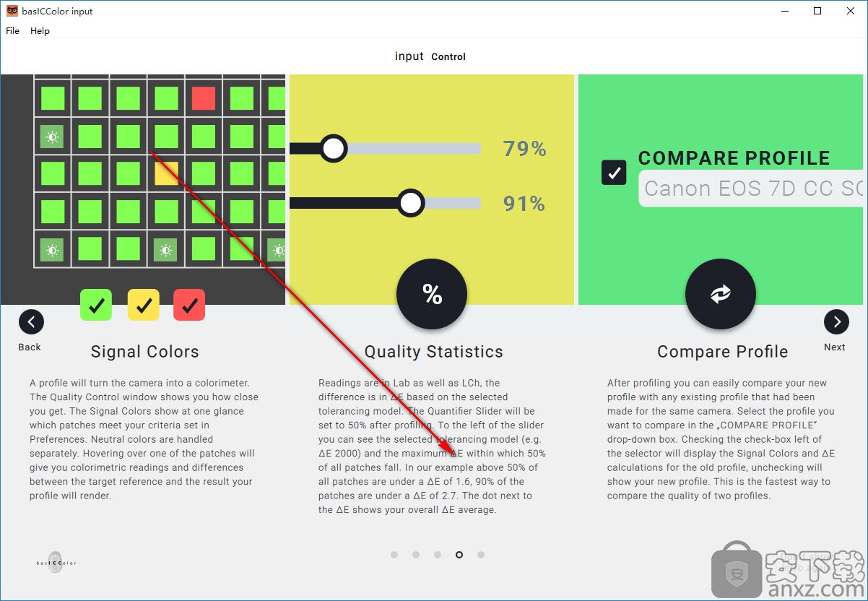Image resolution: width=868 pixels, height=601 pixels.
Task: Open the Help menu
Action: point(40,31)
